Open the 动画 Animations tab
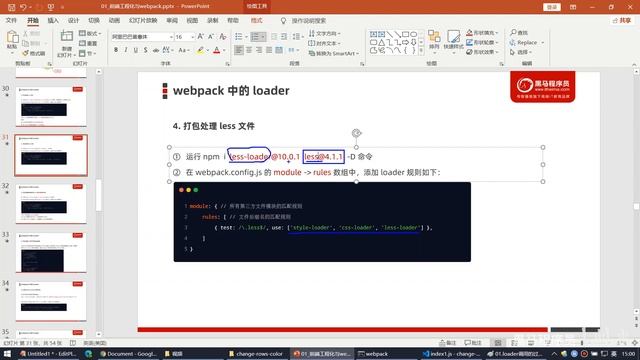The width and height of the screenshot is (640, 360). click(x=114, y=20)
